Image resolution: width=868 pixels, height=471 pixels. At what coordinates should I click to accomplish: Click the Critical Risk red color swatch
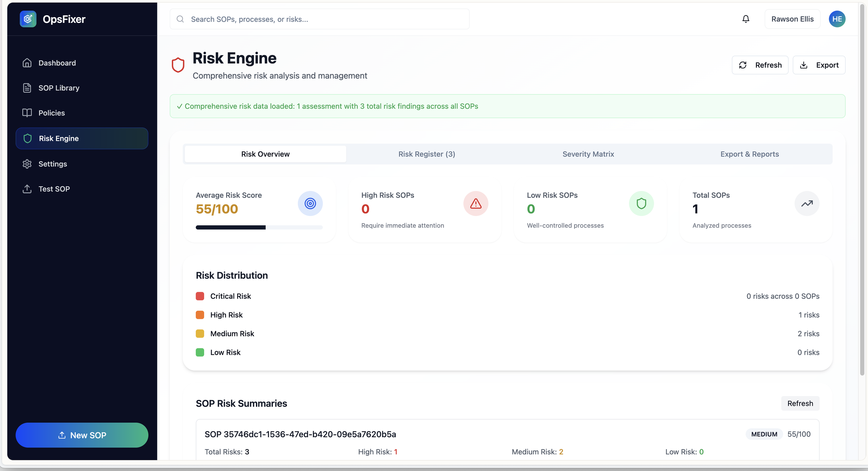[x=200, y=296]
